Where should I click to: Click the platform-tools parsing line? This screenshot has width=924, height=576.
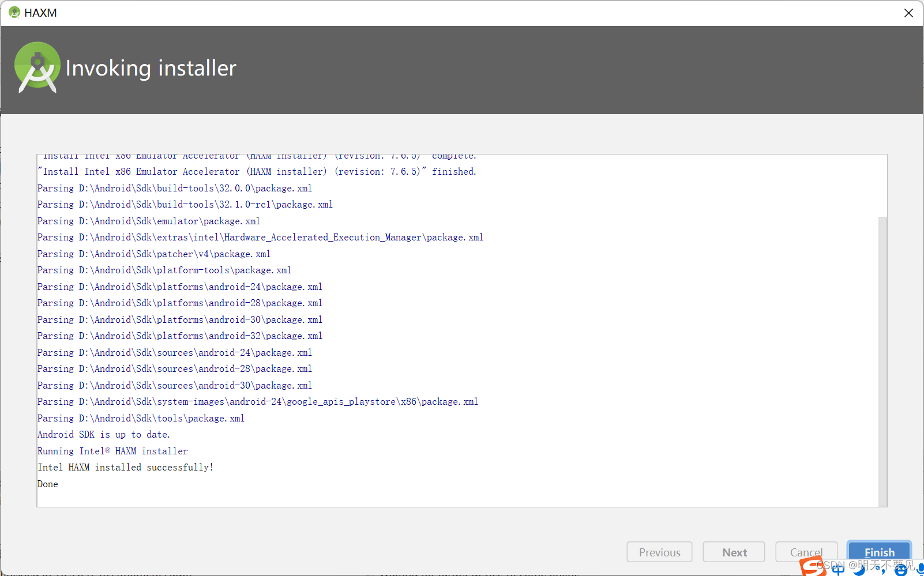pyautogui.click(x=164, y=270)
